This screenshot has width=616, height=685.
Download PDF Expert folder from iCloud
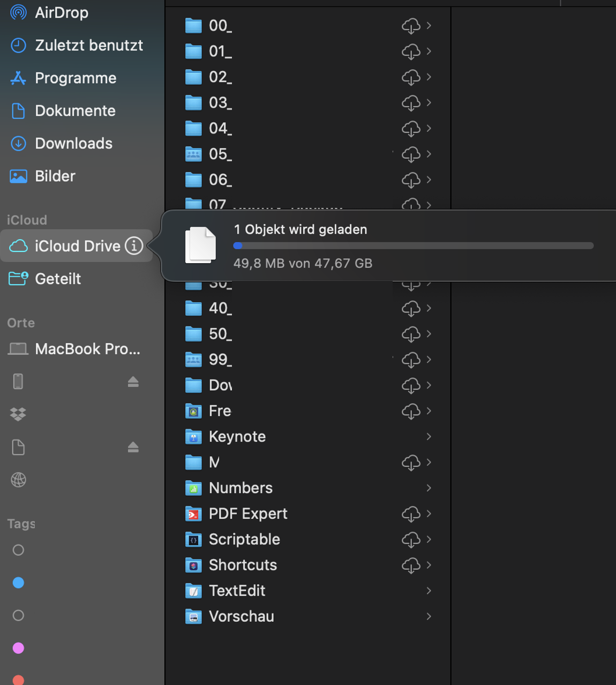point(411,514)
